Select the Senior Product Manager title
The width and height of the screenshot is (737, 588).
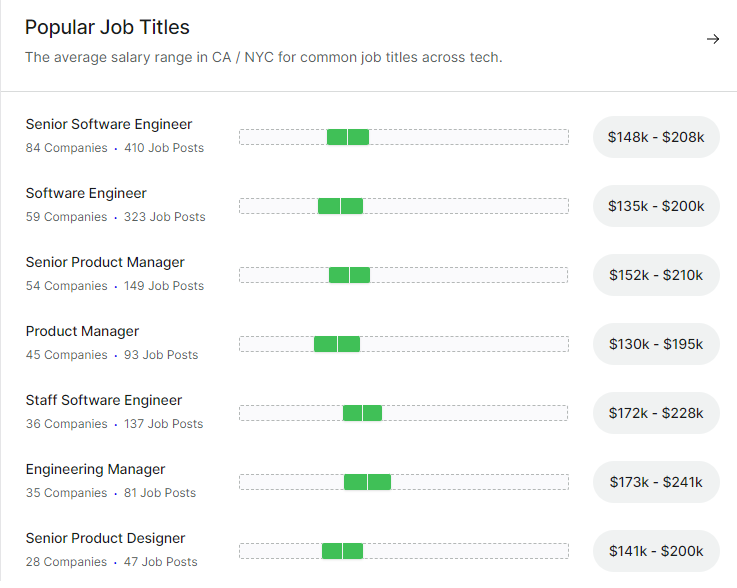coord(105,262)
